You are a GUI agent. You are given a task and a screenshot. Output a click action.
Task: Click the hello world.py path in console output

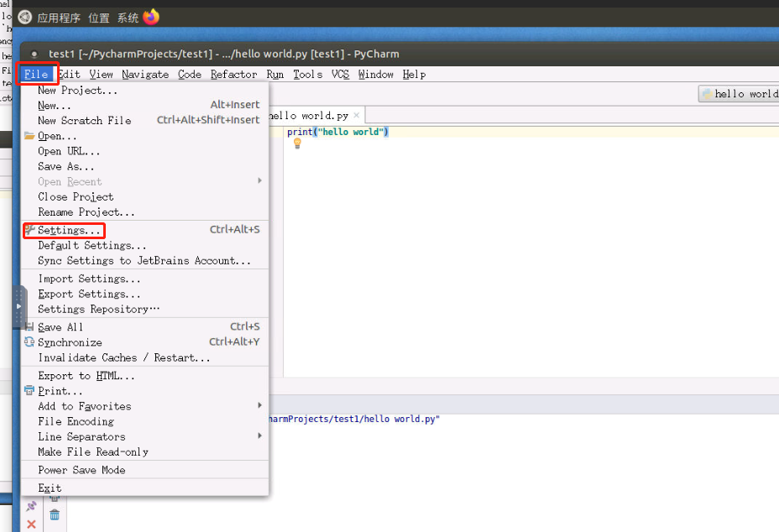tap(354, 419)
